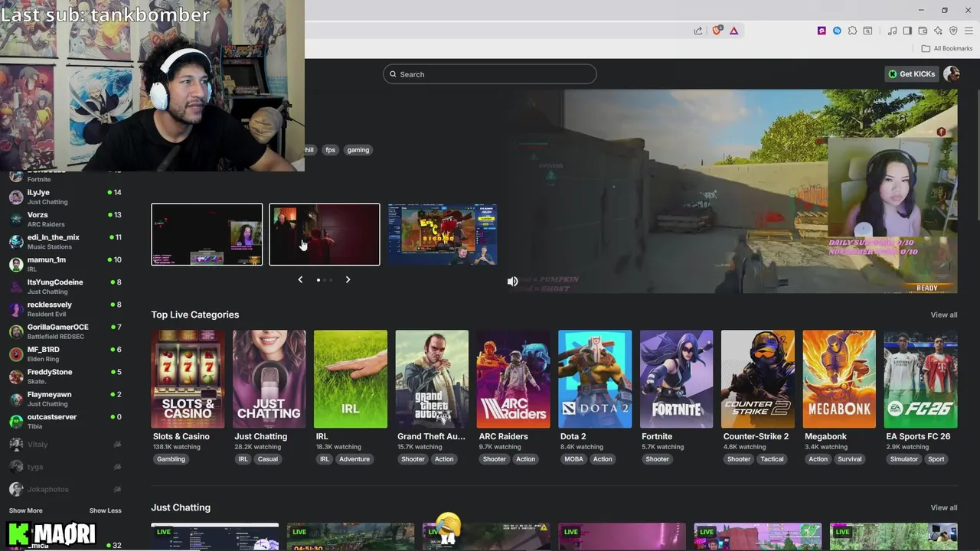
Task: Open the browser hamburger menu
Action: click(x=969, y=31)
